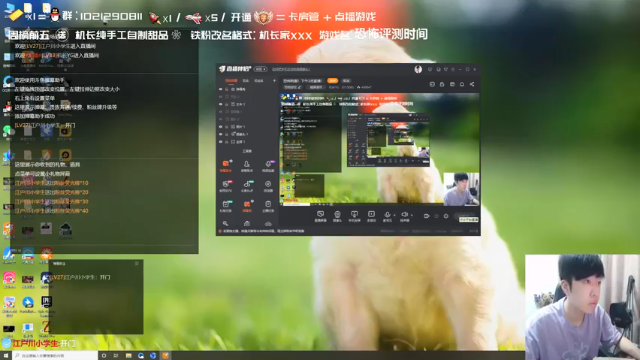Screen dimensions: 640x360
Task: Add a new scene with plus icon
Action: [274, 81]
